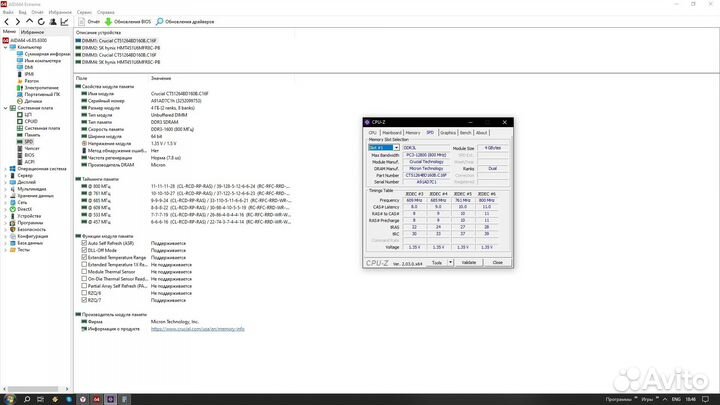Switch to the Mainboard tab in CPU-Z

coord(392,133)
